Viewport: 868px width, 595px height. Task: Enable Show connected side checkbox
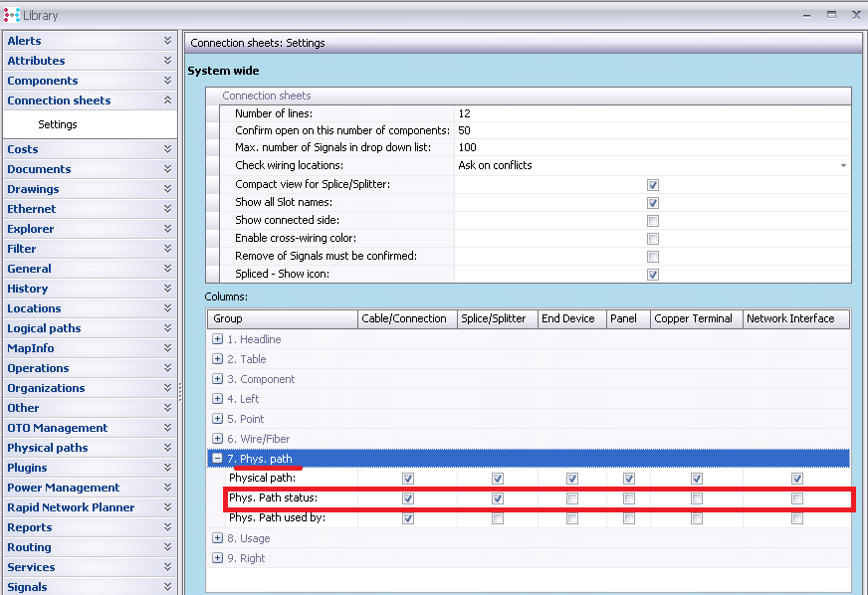[x=653, y=221]
